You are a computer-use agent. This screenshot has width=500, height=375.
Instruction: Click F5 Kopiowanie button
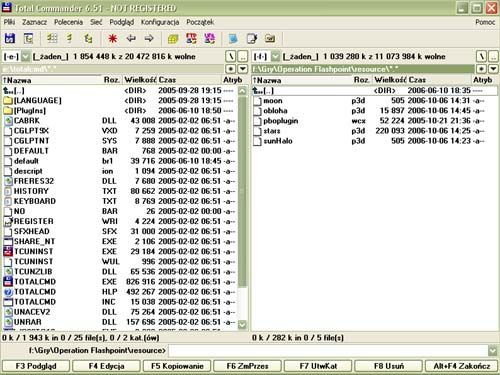(x=177, y=366)
